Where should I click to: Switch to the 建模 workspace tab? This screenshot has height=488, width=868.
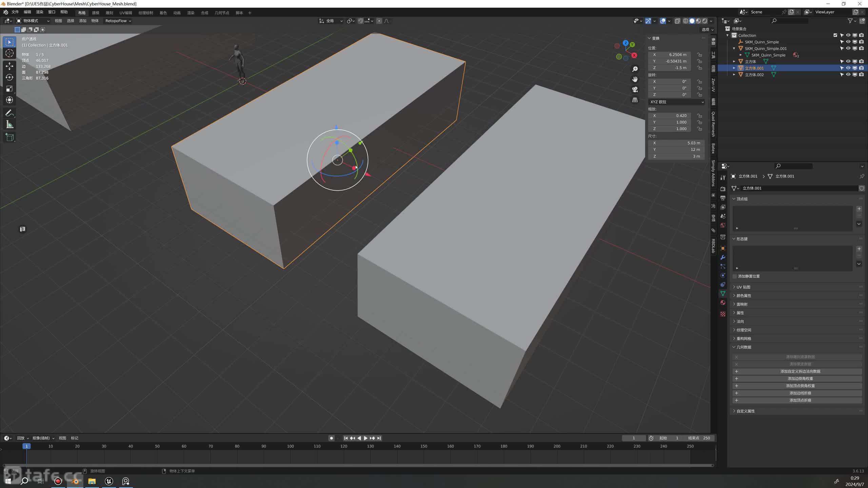tap(96, 13)
